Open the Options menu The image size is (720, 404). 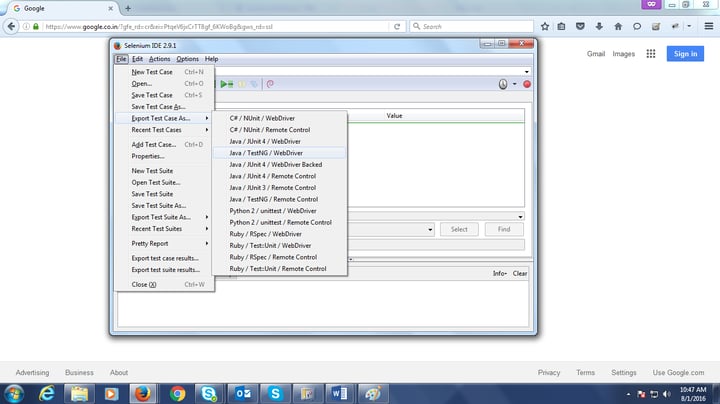(x=187, y=59)
